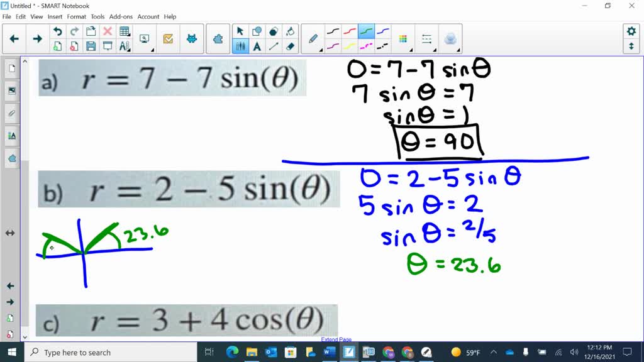Save the notebook file
The height and width of the screenshot is (362, 644).
point(91,46)
